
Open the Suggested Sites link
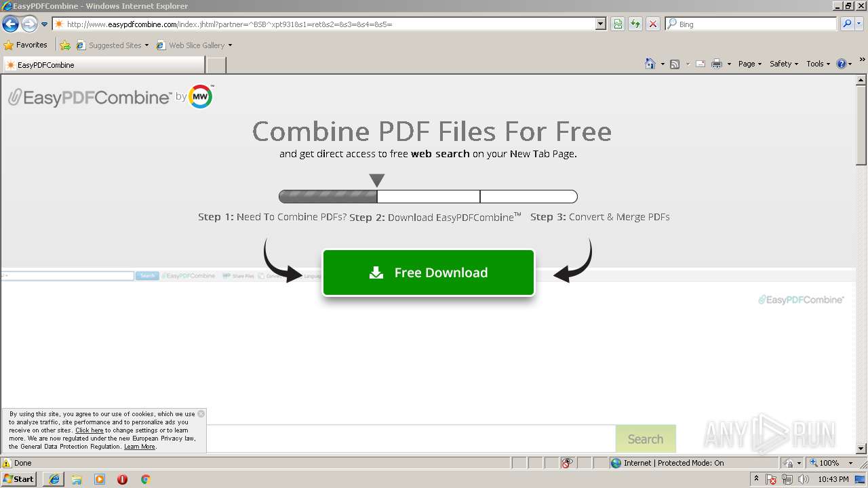112,45
